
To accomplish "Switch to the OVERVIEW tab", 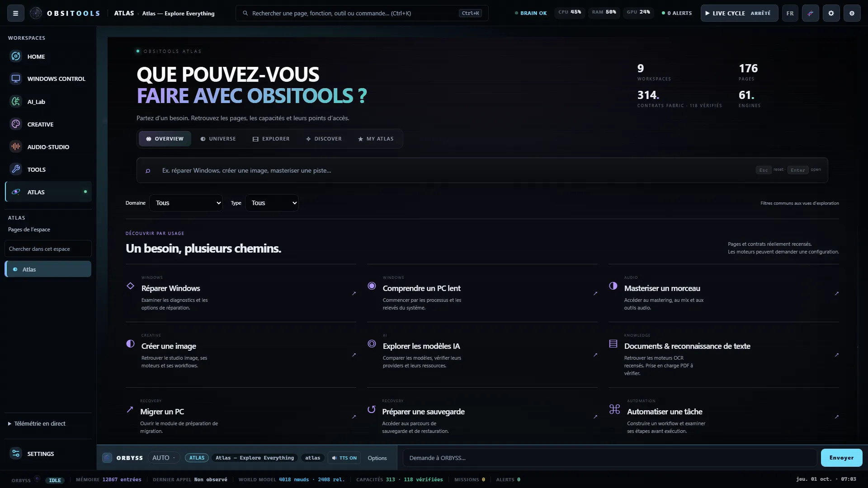I will point(165,139).
